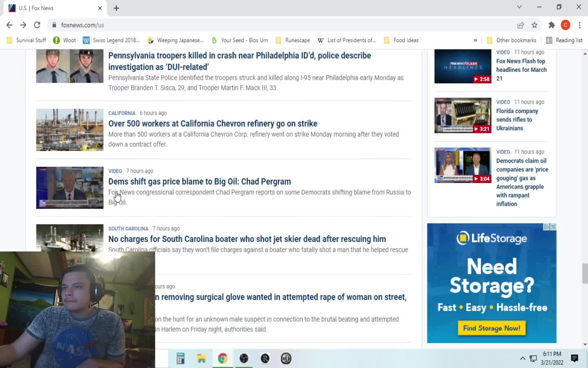Show hidden system tray icons
Screen dimensions: 588x368
click(x=523, y=359)
